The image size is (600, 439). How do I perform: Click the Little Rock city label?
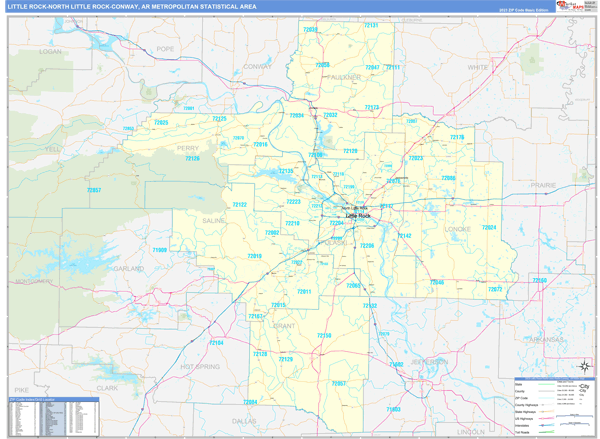coord(358,216)
